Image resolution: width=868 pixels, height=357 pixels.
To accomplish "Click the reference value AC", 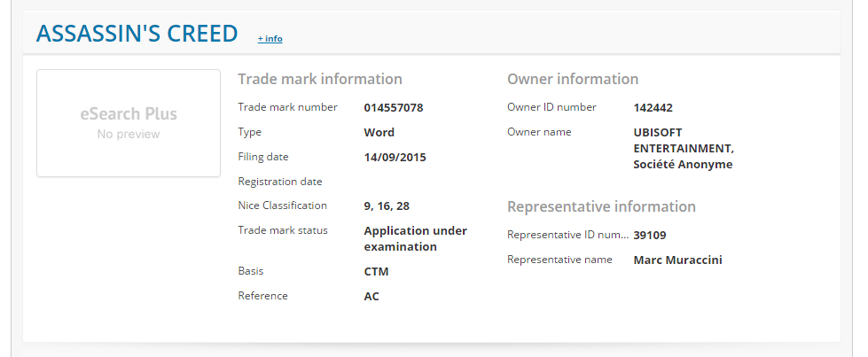I will click(371, 297).
